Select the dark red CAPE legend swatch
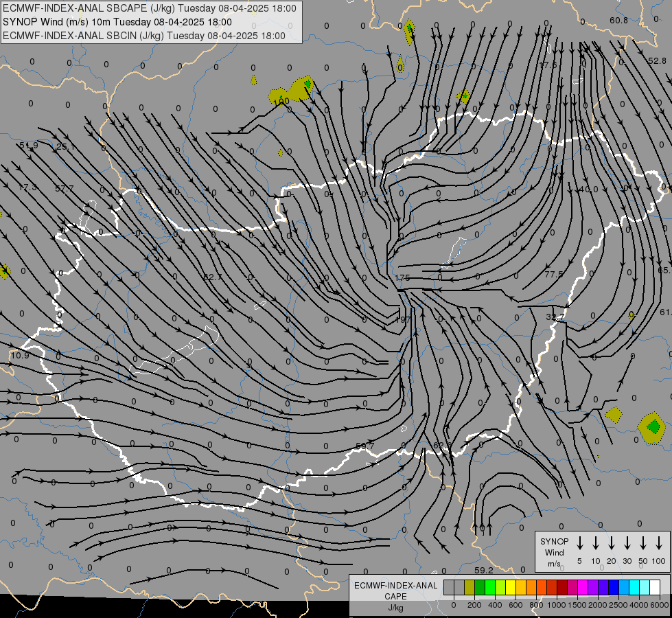672x618 pixels. [562, 587]
